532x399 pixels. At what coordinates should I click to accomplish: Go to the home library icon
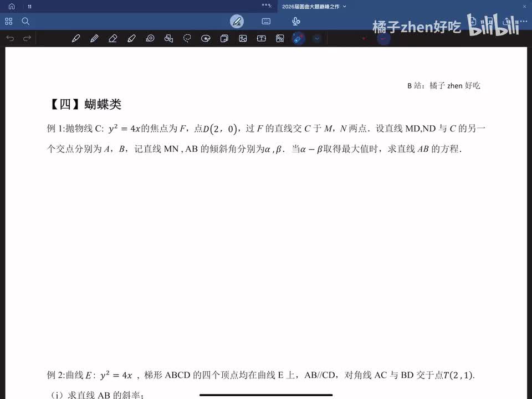click(x=12, y=7)
